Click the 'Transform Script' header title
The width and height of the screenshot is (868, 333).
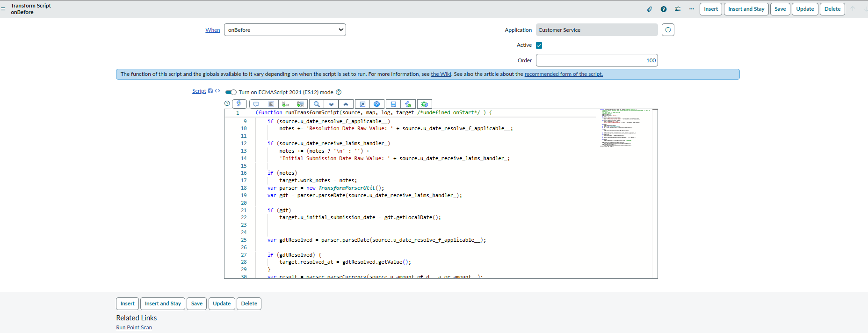31,6
